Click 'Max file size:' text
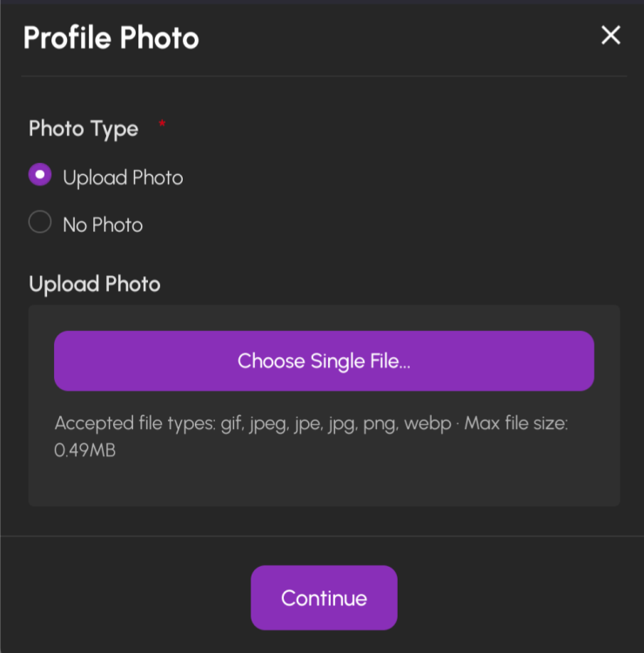Image resolution: width=644 pixels, height=653 pixels. tap(516, 424)
